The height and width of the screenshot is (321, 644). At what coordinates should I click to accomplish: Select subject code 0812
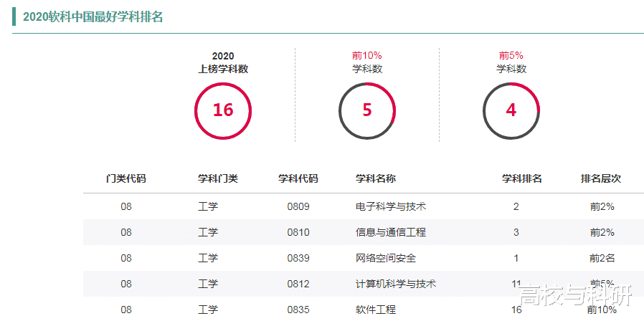[x=298, y=284]
